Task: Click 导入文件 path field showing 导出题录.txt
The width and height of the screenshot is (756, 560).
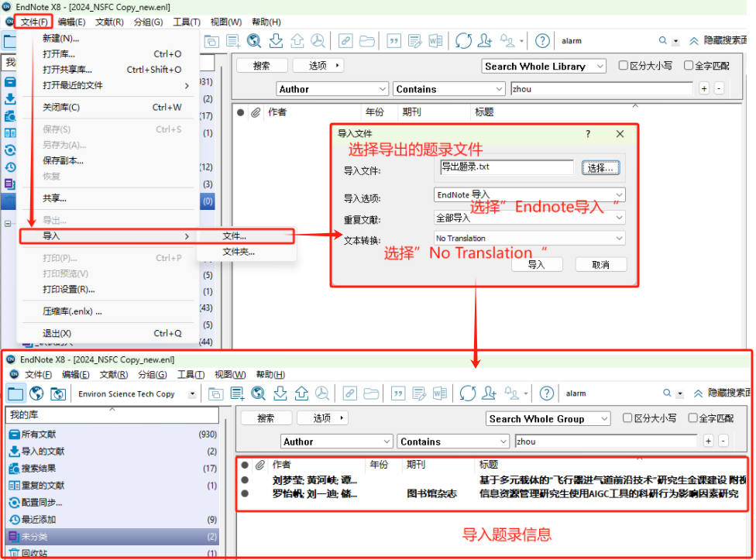Action: pyautogui.click(x=507, y=167)
